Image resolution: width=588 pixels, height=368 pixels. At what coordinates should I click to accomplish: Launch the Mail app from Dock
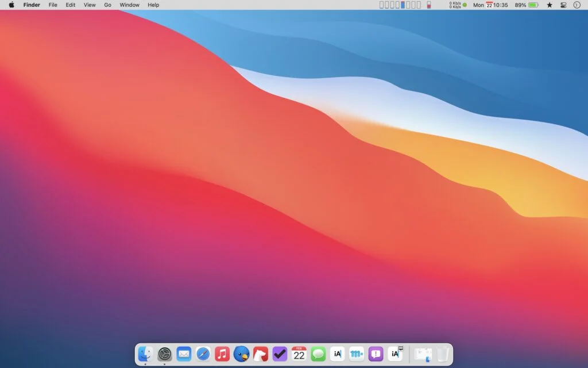tap(184, 354)
